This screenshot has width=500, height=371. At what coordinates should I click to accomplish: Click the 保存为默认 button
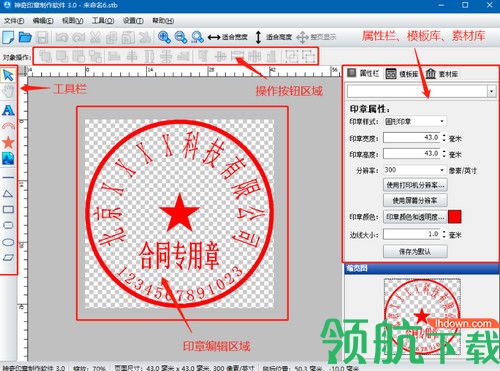(x=415, y=252)
